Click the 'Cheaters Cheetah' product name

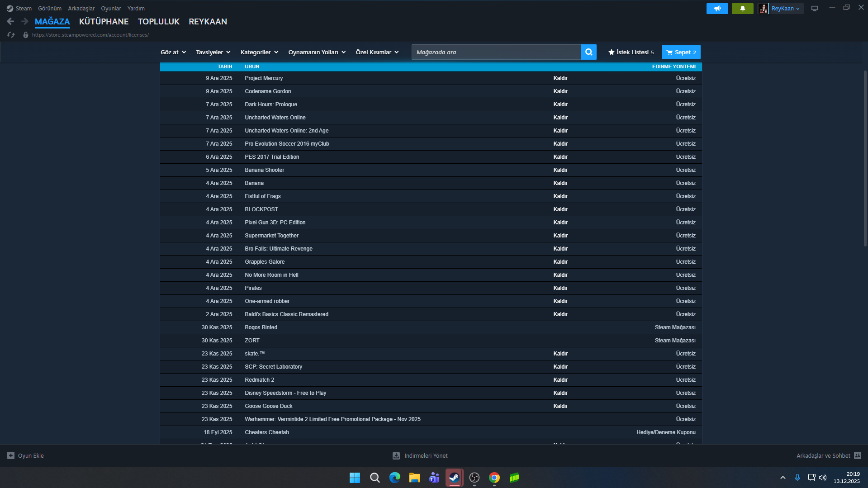(267, 432)
